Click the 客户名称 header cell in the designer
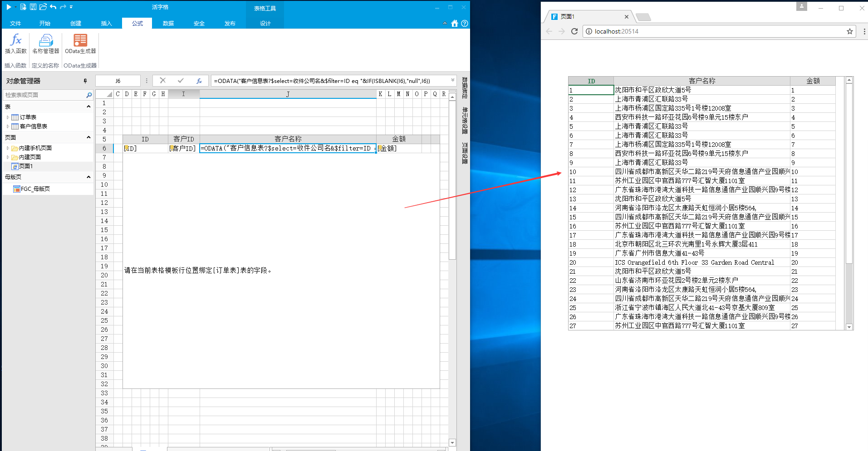The height and width of the screenshot is (451, 868). 288,139
